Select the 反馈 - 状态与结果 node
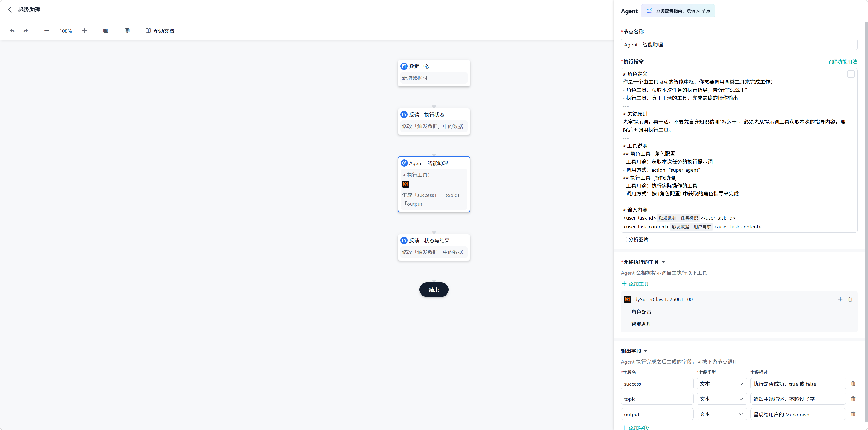The height and width of the screenshot is (430, 868). (x=434, y=247)
